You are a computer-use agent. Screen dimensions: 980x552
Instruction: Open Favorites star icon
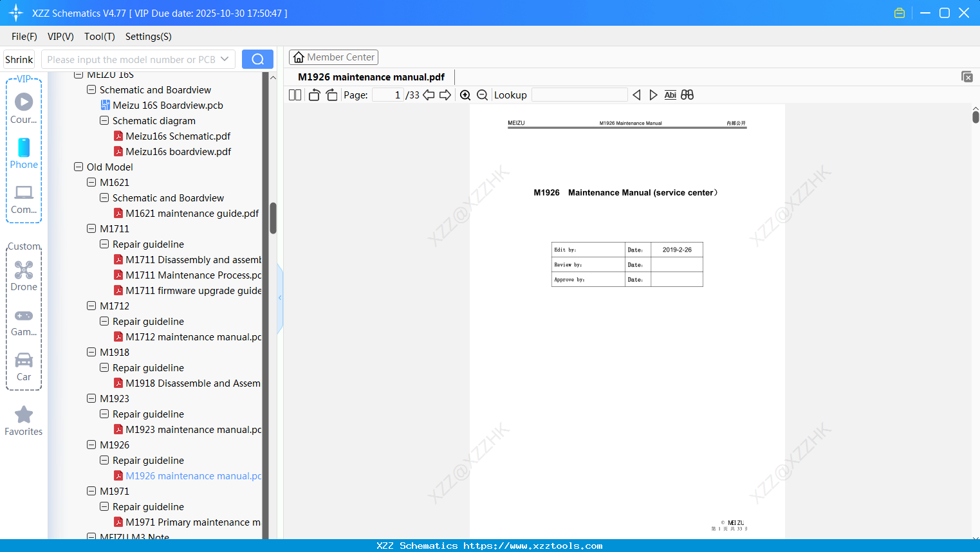24,421
